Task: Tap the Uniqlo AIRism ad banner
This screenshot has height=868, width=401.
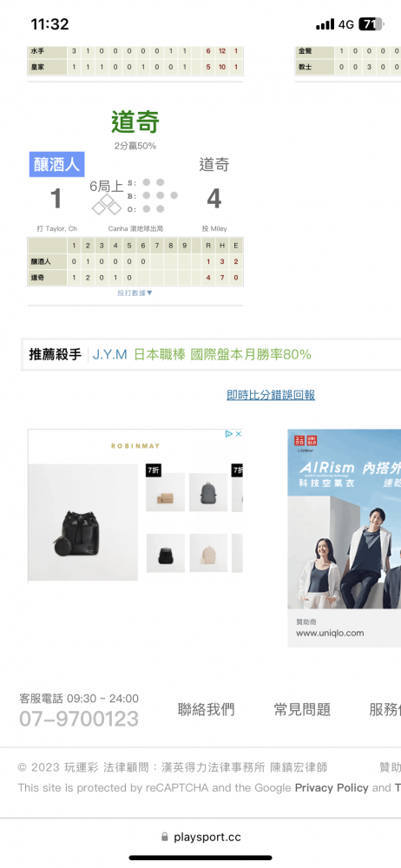Action: [344, 519]
